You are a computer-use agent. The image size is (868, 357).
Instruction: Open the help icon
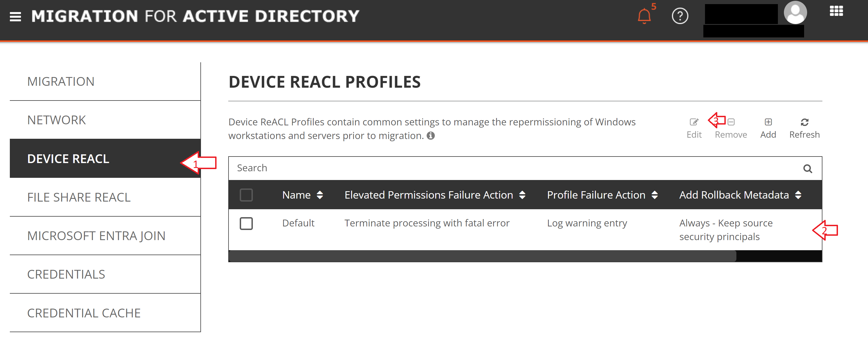pyautogui.click(x=680, y=16)
